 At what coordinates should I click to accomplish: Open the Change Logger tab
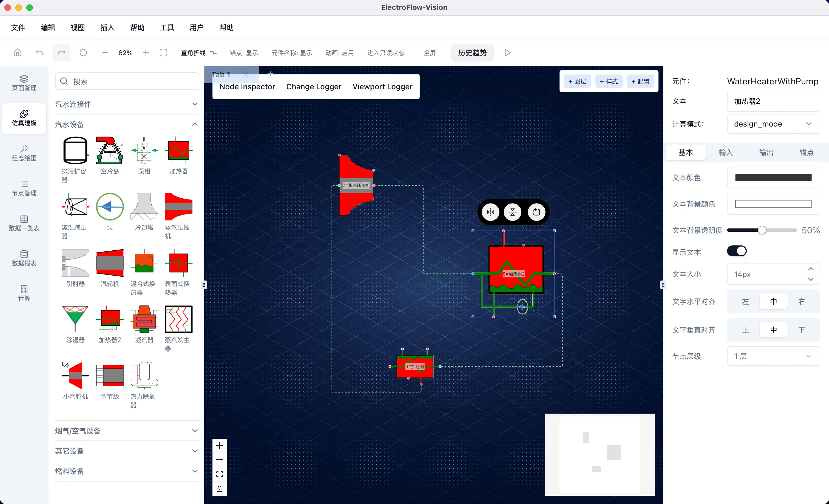pyautogui.click(x=314, y=87)
